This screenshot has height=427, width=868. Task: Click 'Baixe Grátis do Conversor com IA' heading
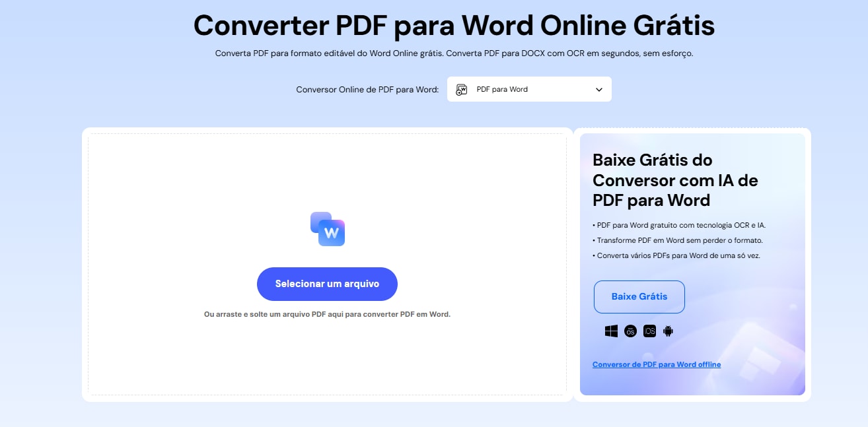click(x=675, y=180)
